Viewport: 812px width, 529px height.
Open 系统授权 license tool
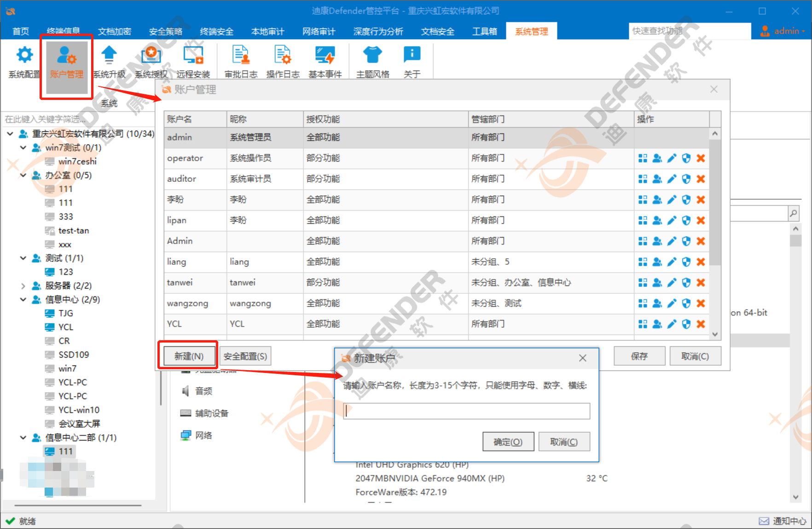151,62
